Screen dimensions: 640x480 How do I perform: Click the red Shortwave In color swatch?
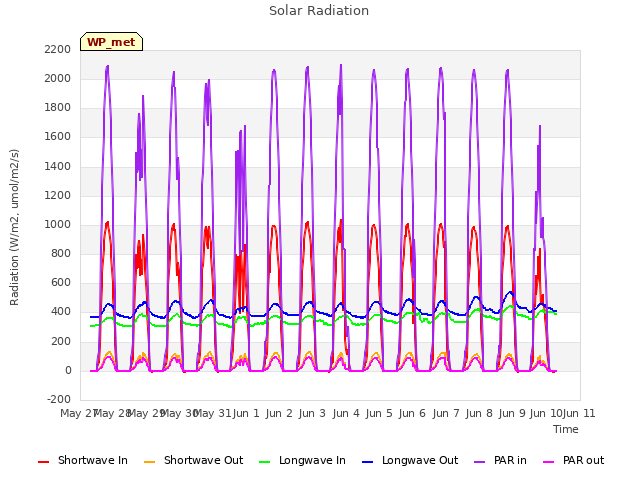(x=43, y=462)
